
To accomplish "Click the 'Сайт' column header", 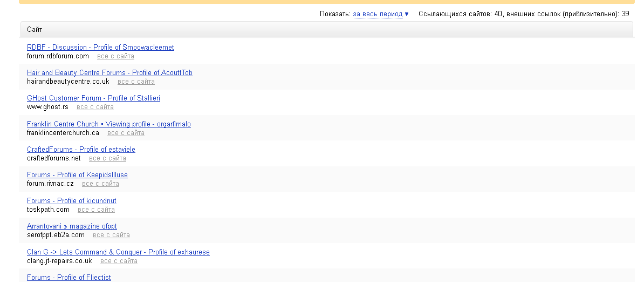I will (x=35, y=30).
